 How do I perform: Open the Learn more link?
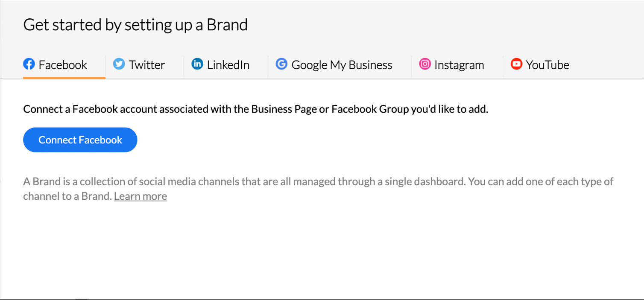[x=141, y=196]
